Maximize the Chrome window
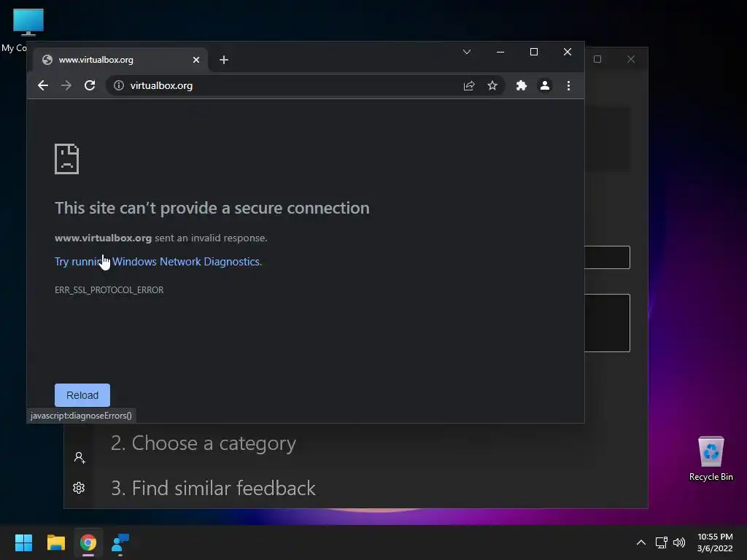 click(x=534, y=52)
